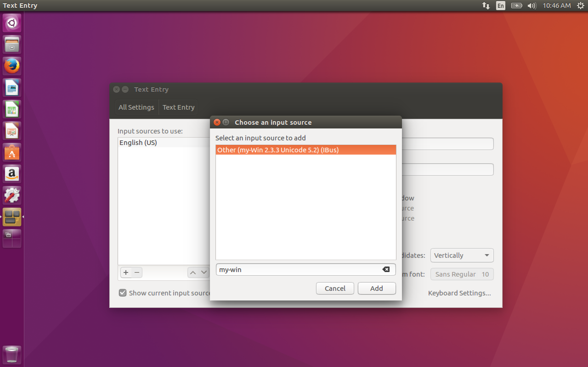Open Keyboard Settings link

(459, 293)
